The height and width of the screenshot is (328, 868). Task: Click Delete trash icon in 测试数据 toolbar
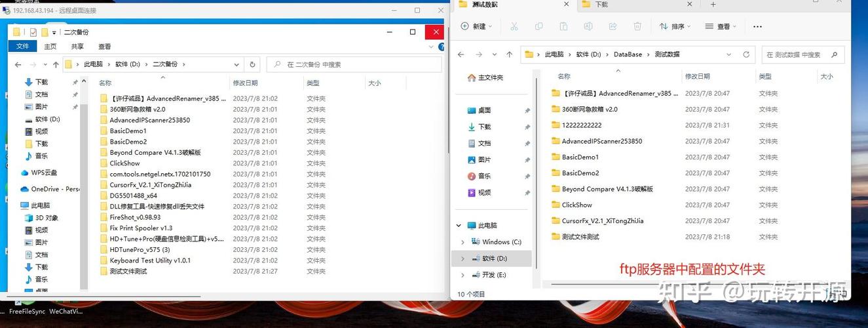point(637,26)
